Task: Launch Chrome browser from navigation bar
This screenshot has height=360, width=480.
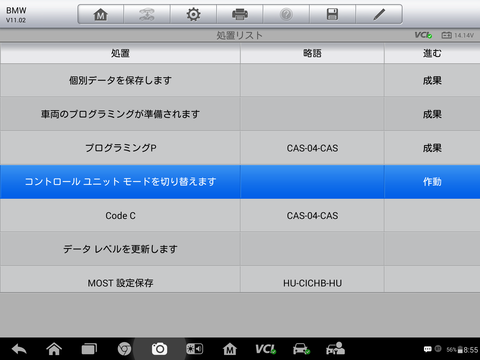Action: 124,349
